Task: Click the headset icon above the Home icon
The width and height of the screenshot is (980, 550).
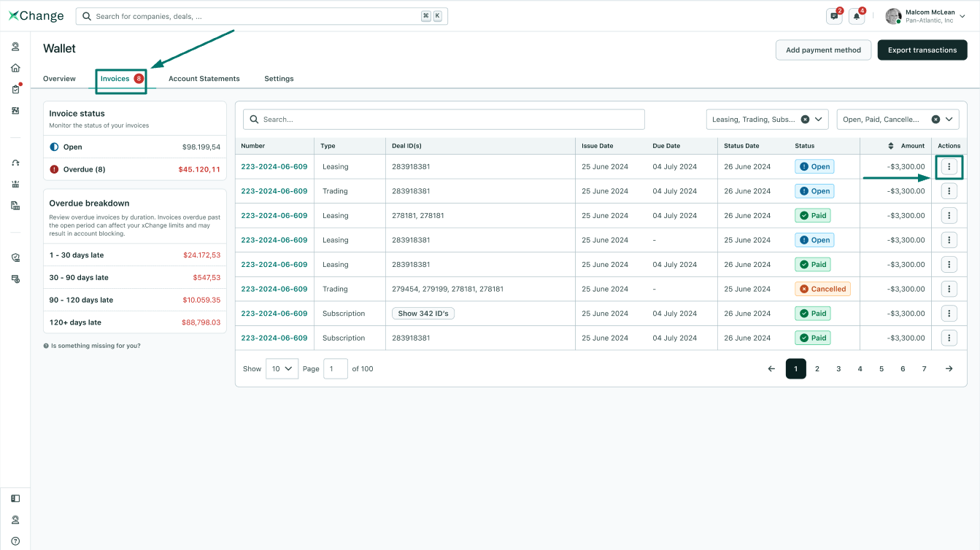Action: (15, 47)
